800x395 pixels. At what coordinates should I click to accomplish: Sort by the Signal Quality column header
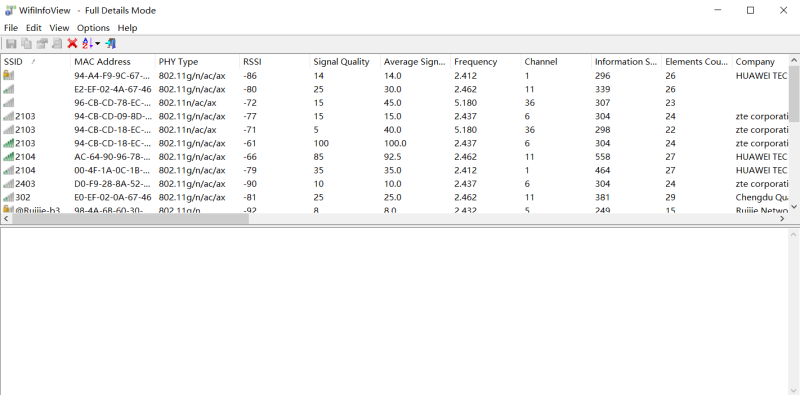pyautogui.click(x=345, y=62)
